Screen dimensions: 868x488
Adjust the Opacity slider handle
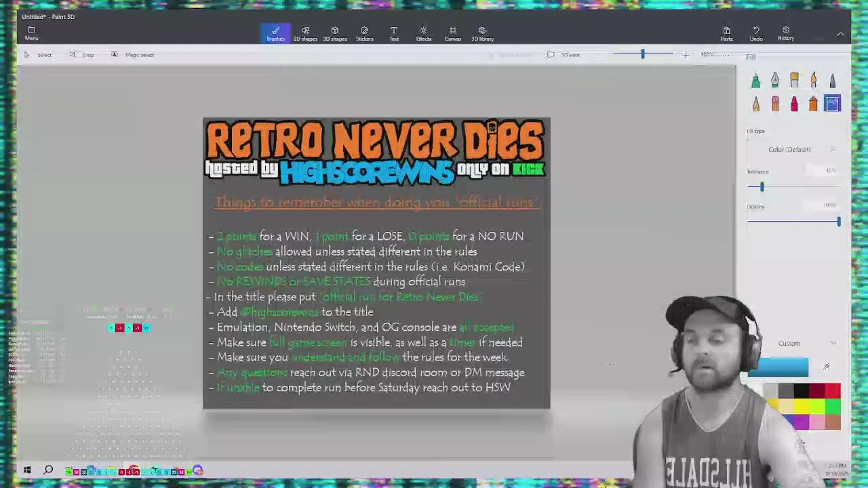coord(838,222)
